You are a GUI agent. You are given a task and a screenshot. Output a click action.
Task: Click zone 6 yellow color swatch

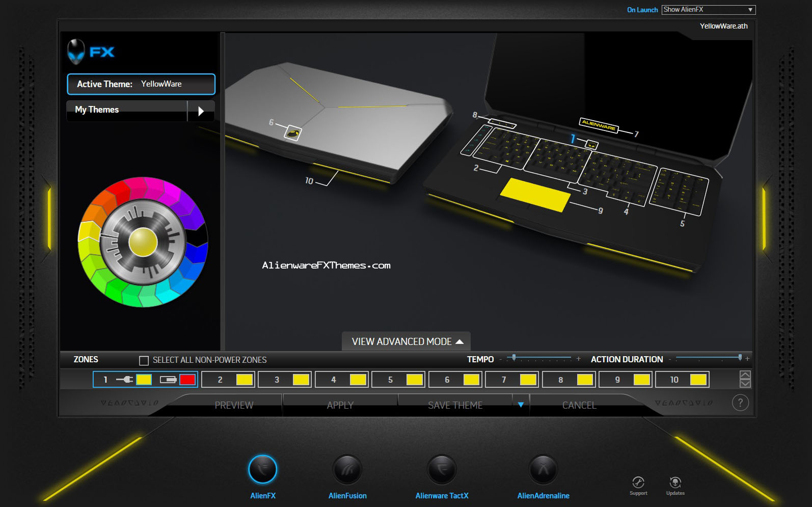click(471, 380)
